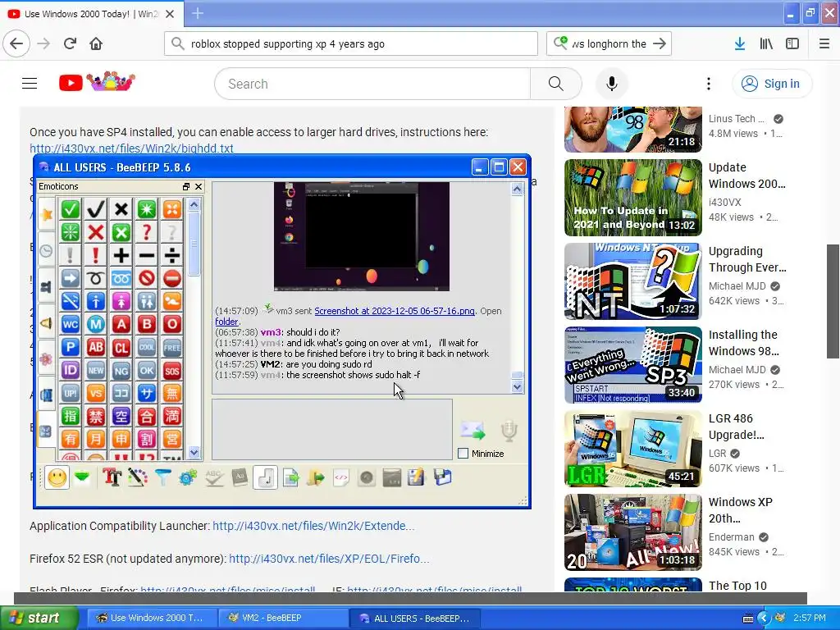Click the YouTube voice search microphone

(611, 84)
